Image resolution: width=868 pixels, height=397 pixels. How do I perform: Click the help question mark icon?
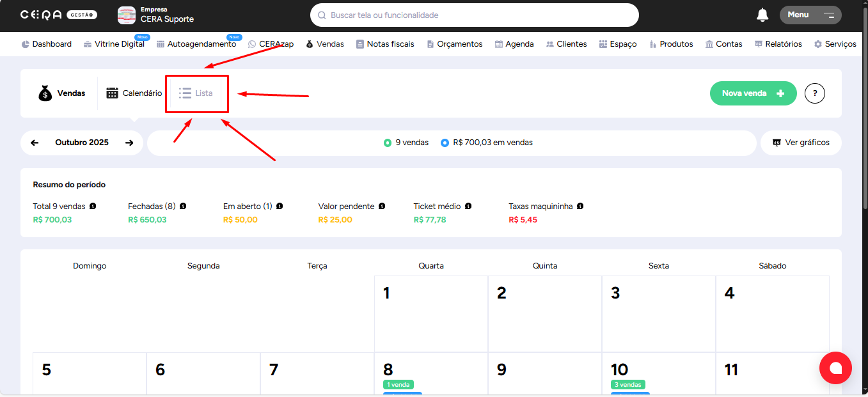pos(814,93)
